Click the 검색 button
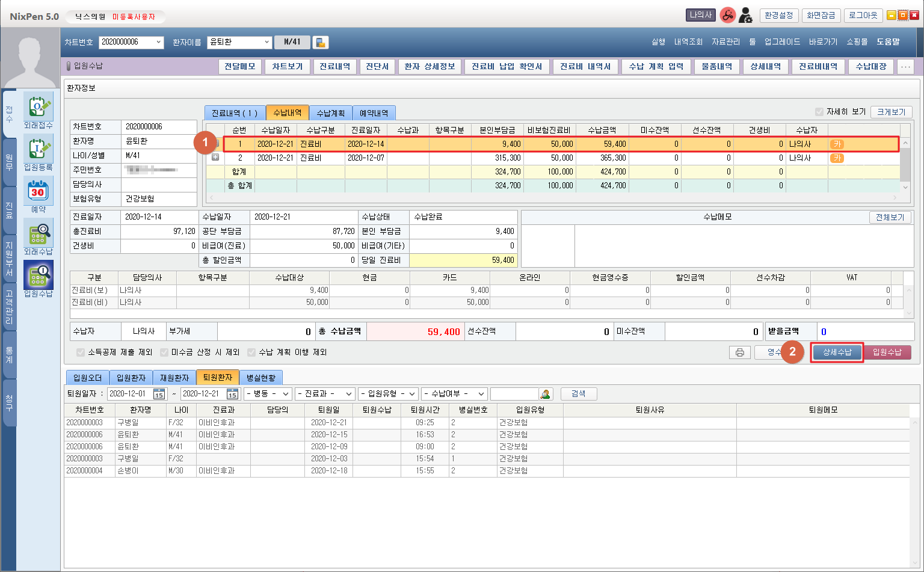Image resolution: width=924 pixels, height=572 pixels. 578,394
